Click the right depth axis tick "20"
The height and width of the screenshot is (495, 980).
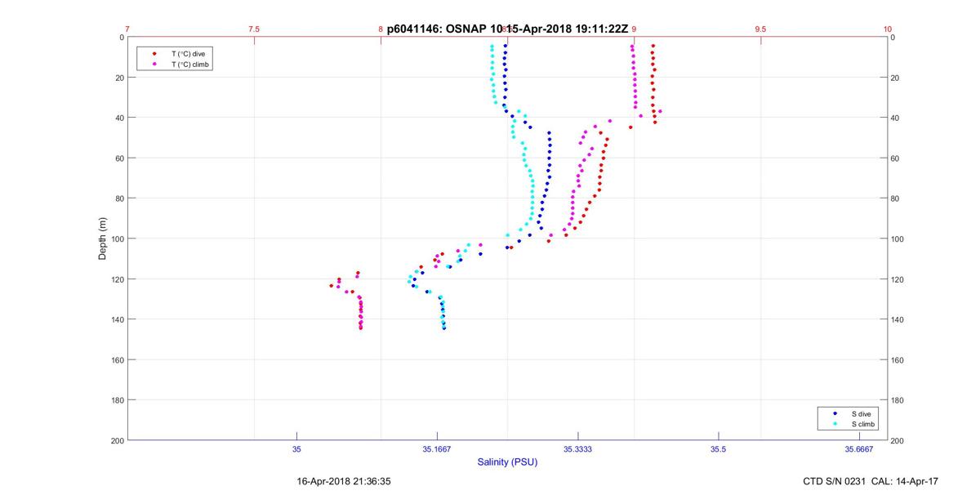[896, 78]
